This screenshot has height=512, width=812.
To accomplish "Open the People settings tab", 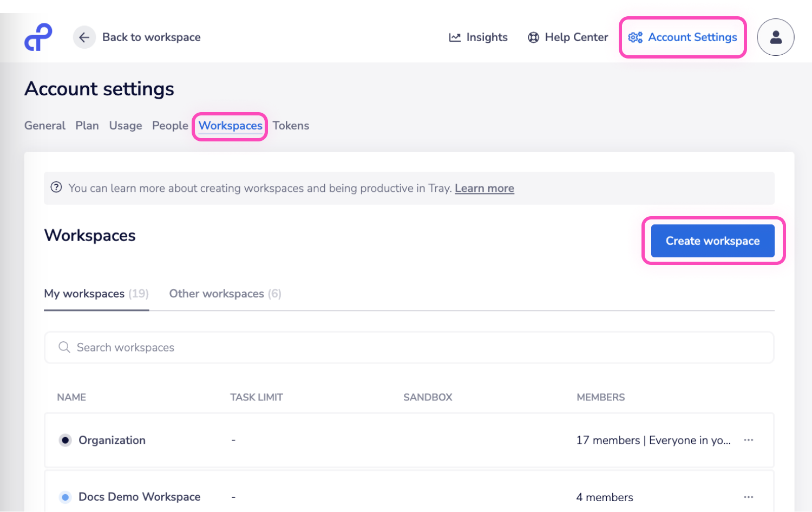I will tap(170, 125).
